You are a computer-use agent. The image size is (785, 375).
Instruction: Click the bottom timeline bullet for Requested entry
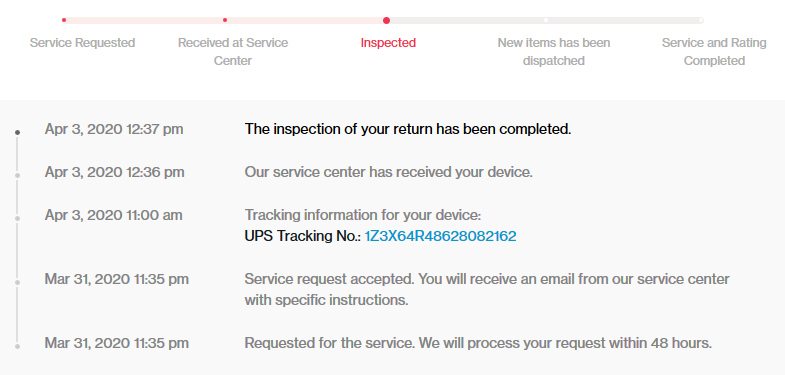tap(18, 346)
